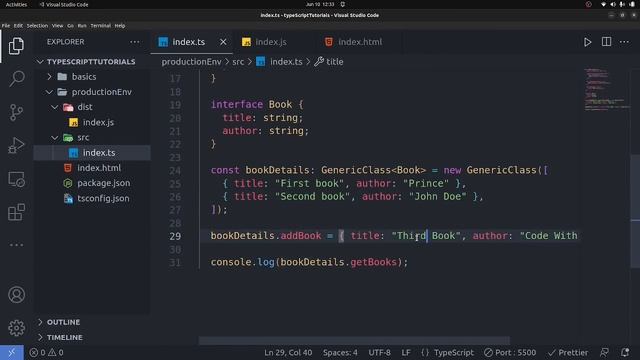Close the index.ts tab
The width and height of the screenshot is (640, 360).
point(223,42)
